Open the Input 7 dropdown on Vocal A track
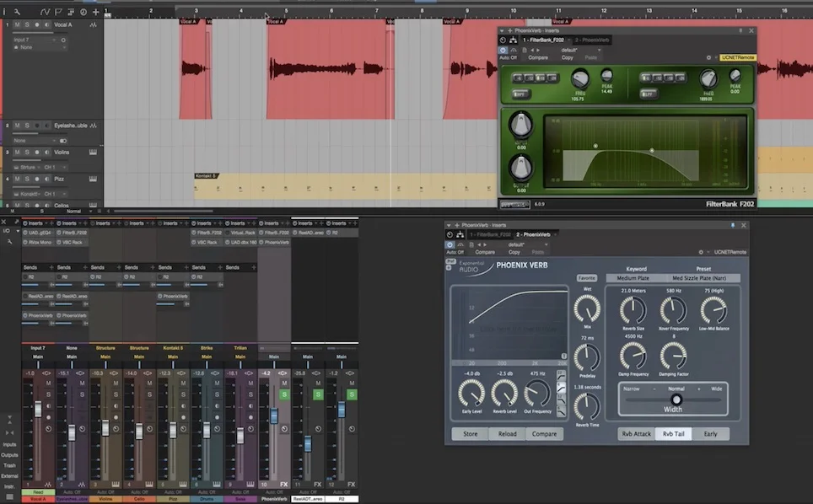 [x=35, y=40]
